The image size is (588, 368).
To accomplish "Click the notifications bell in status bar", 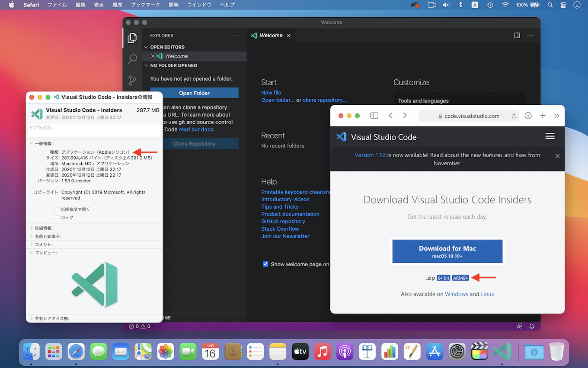I will point(532,326).
